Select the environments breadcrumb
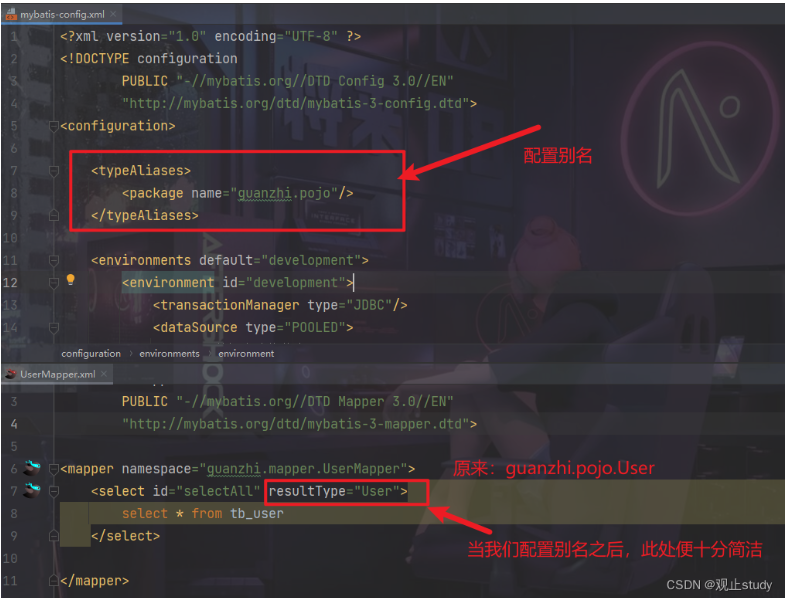 coord(170,353)
